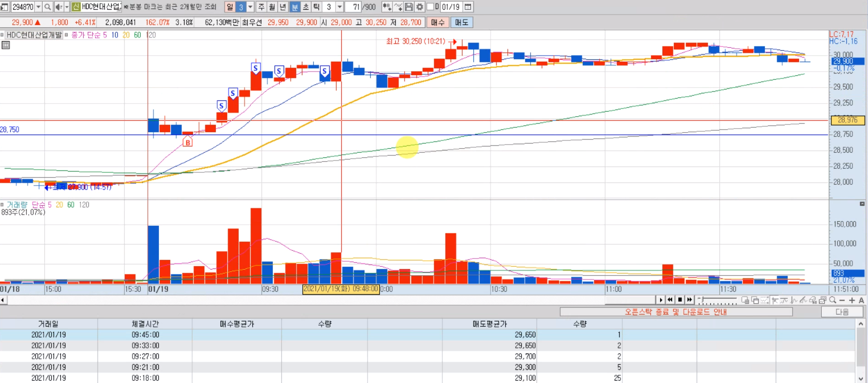Click the plus zoom-in icon in chart toolbar
Image resolution: width=868 pixels, height=383 pixels.
click(852, 300)
